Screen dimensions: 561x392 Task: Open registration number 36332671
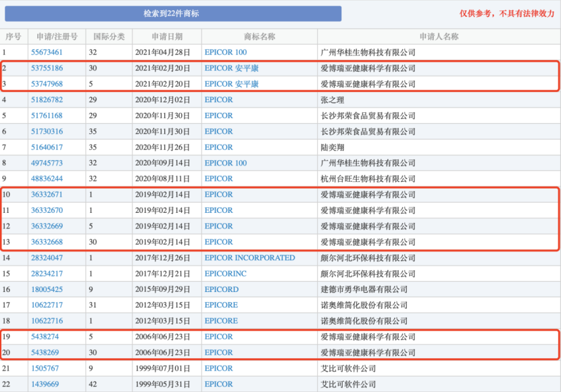[47, 194]
